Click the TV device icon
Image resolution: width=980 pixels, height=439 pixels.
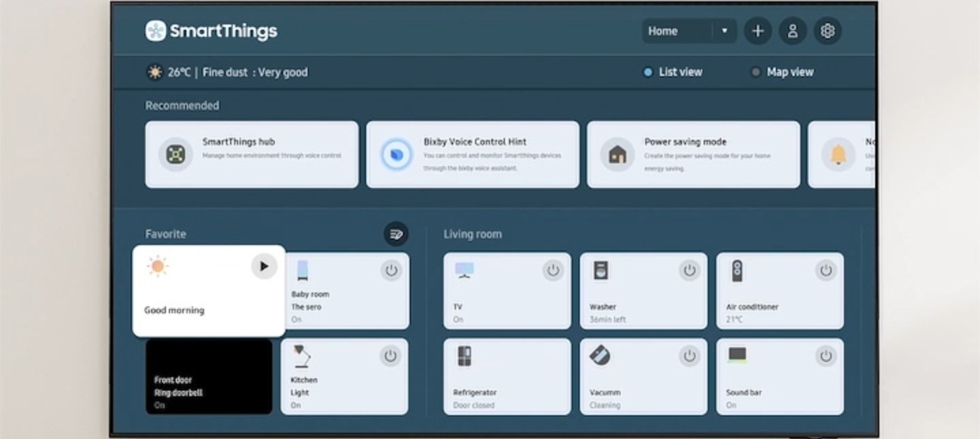464,270
